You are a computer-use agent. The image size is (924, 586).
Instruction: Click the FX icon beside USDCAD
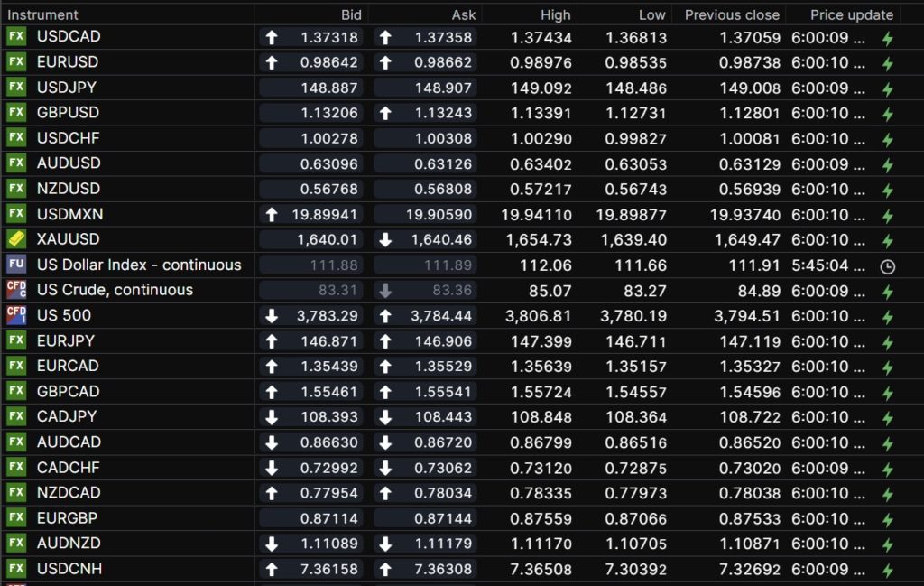point(16,37)
